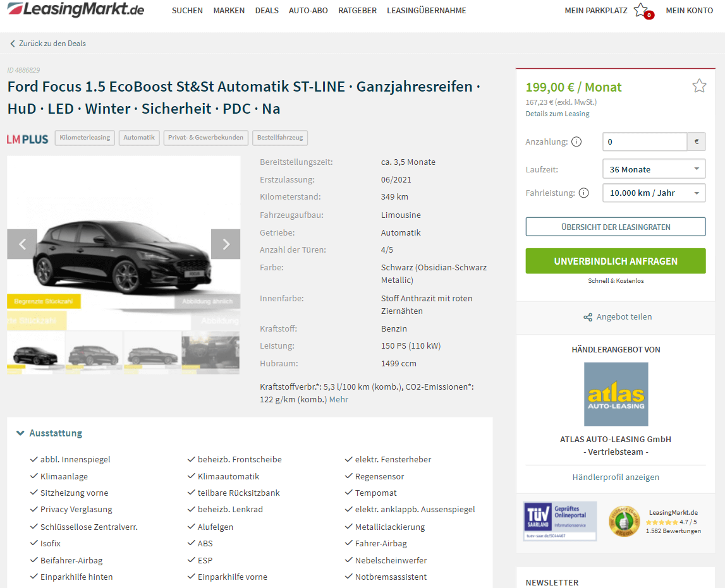This screenshot has width=725, height=588.
Task: Click the NEWSLETTER heading
Action: (552, 583)
